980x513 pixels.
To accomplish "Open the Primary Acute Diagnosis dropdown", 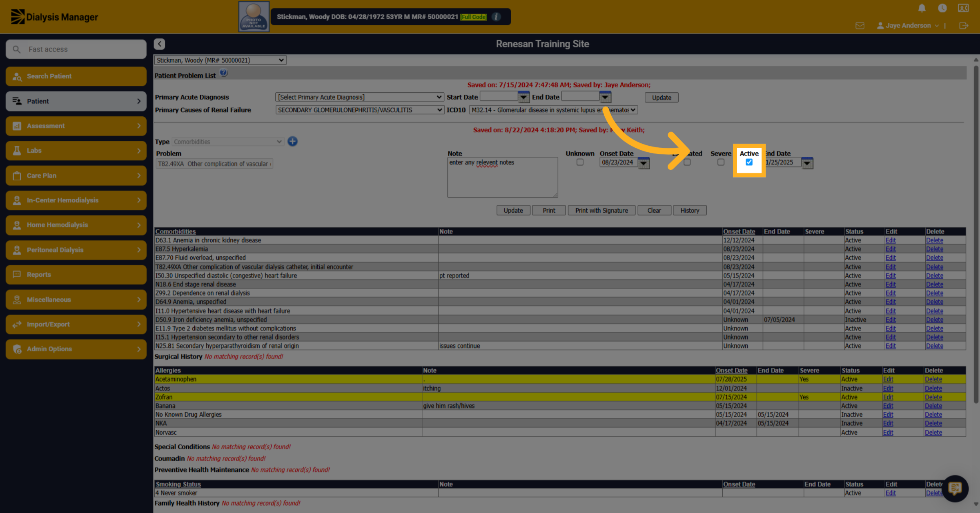I will click(359, 97).
